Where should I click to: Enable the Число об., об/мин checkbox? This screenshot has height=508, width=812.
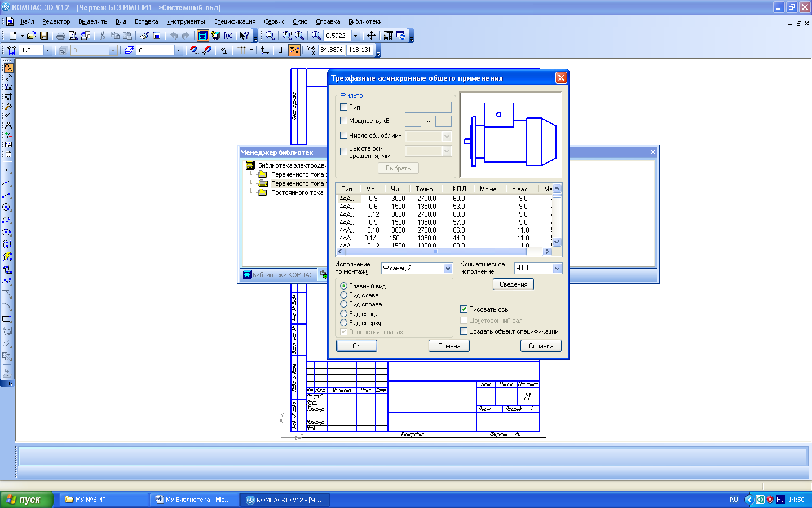(343, 135)
